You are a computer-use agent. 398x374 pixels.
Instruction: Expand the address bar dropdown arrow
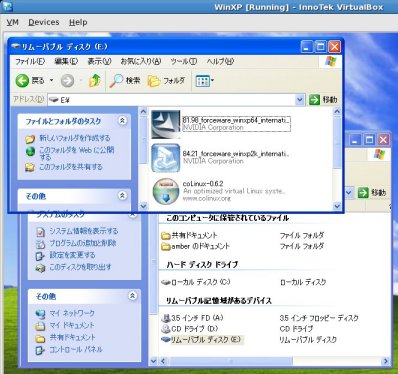pos(299,100)
